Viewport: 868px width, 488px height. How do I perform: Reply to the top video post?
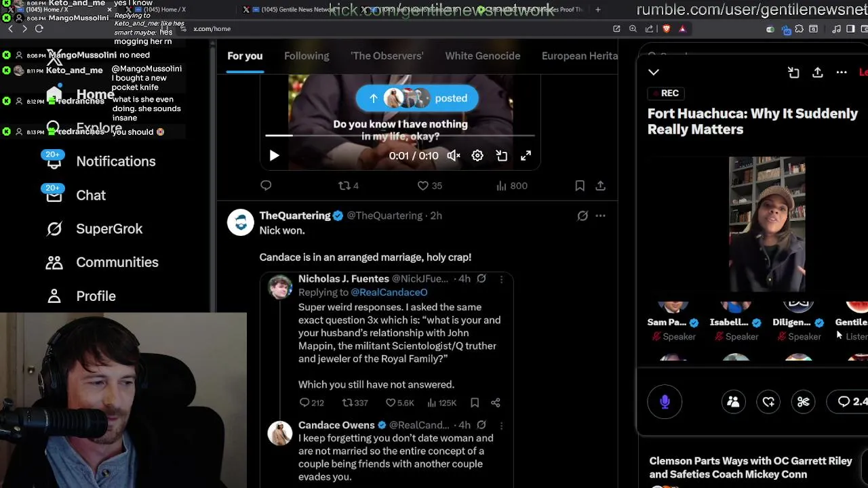point(266,186)
